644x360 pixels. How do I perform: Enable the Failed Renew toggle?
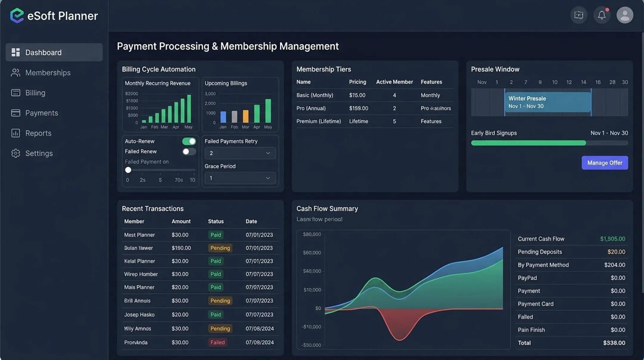click(x=189, y=152)
